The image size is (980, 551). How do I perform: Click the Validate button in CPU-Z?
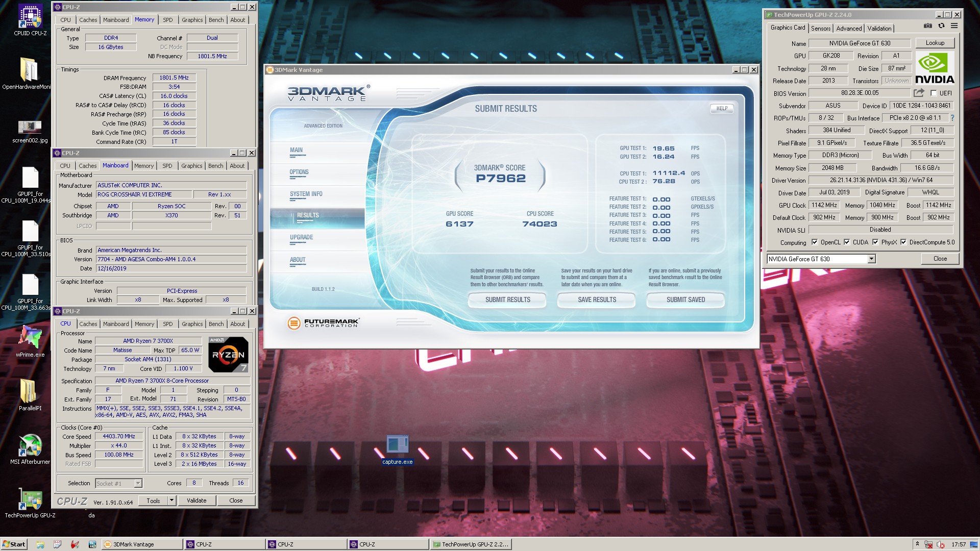click(x=197, y=500)
